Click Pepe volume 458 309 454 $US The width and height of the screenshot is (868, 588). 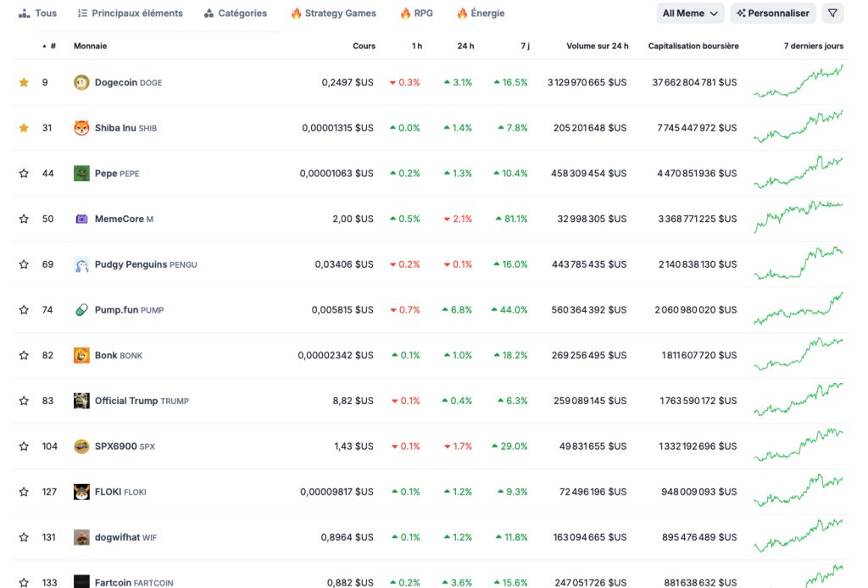point(588,173)
